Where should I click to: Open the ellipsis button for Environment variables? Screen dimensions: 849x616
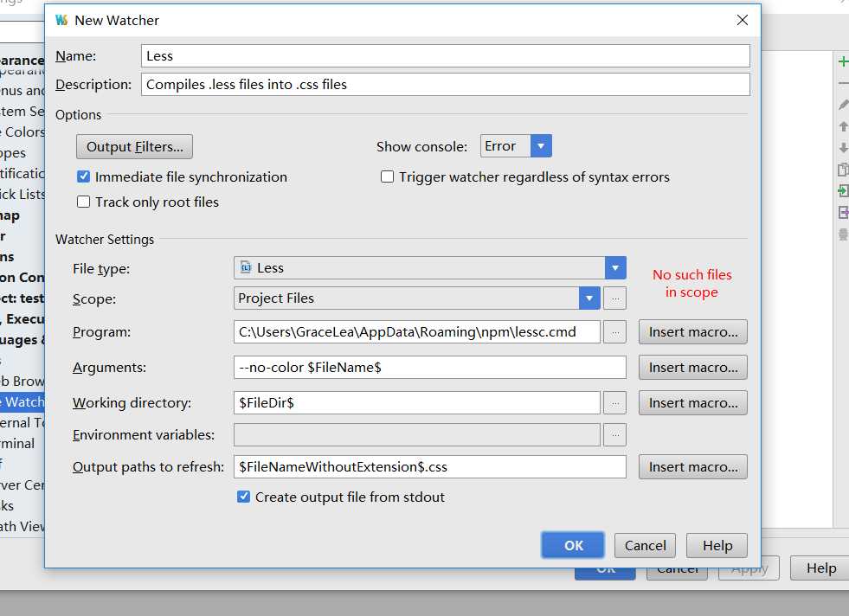[615, 434]
